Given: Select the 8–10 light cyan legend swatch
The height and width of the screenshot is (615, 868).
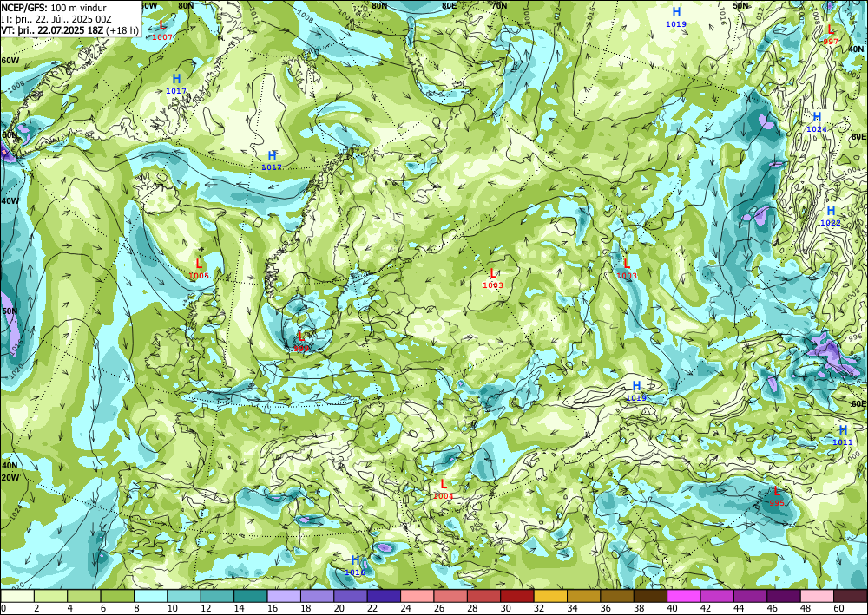Looking at the screenshot, I should [x=150, y=596].
